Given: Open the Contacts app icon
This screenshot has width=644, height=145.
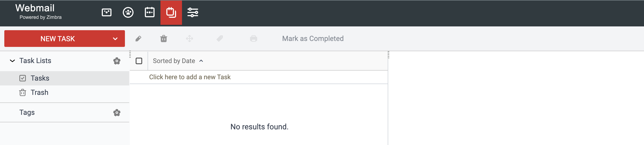Looking at the screenshot, I should pyautogui.click(x=128, y=12).
